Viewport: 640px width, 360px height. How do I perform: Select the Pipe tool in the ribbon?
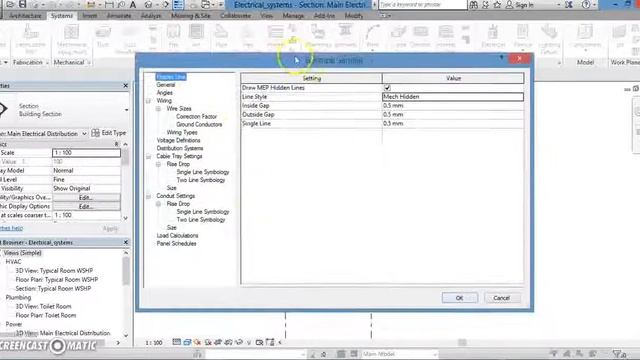[x=221, y=36]
